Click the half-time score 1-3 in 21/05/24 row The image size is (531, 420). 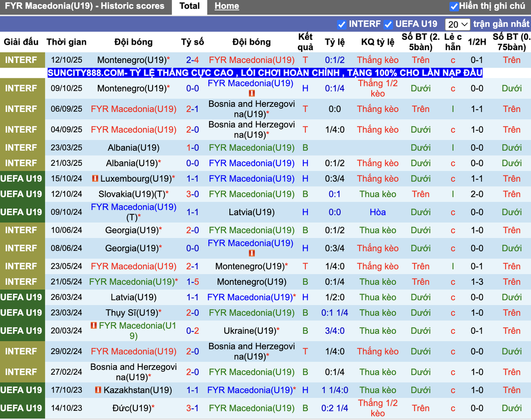pos(477,282)
